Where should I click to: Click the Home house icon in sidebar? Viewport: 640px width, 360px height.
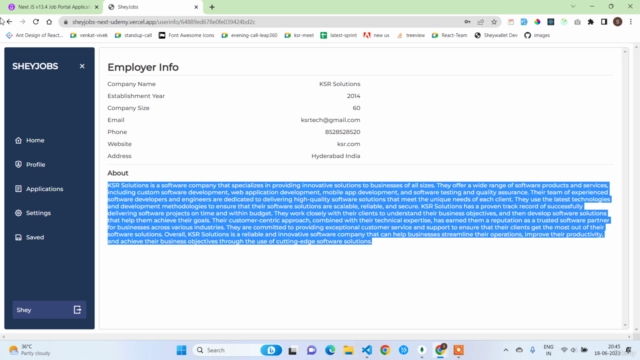pyautogui.click(x=18, y=140)
